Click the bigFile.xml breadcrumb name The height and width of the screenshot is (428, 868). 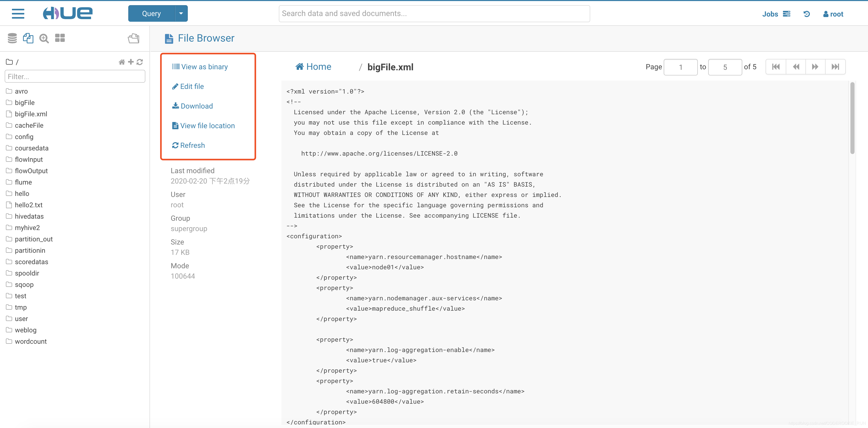pyautogui.click(x=390, y=67)
